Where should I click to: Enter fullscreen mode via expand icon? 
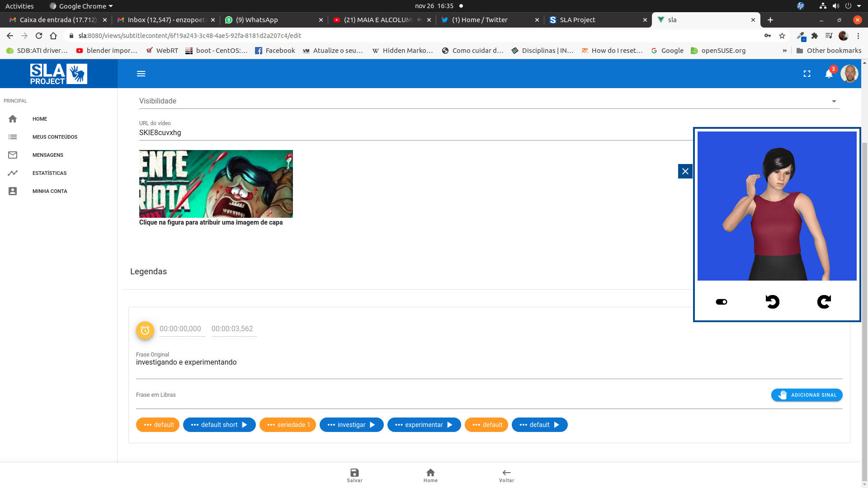[807, 74]
